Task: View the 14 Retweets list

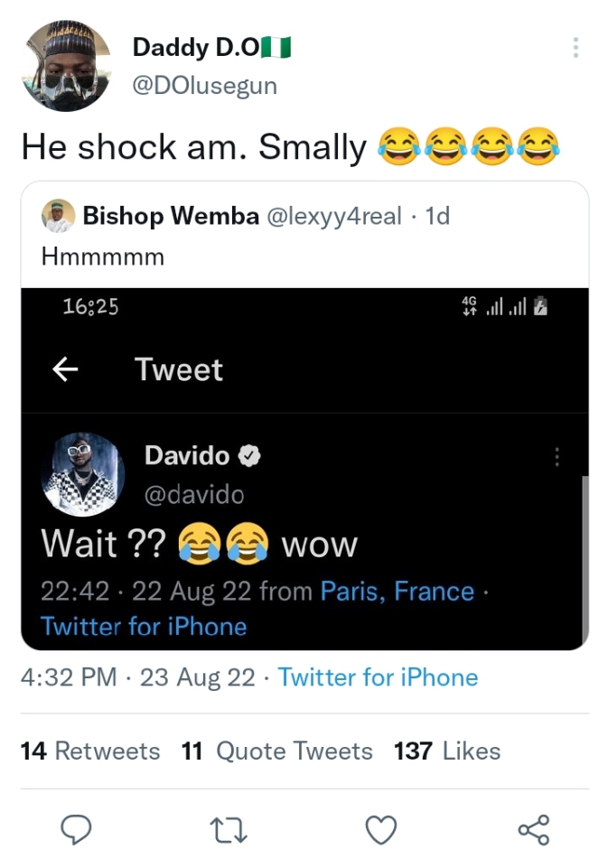Action: click(89, 751)
